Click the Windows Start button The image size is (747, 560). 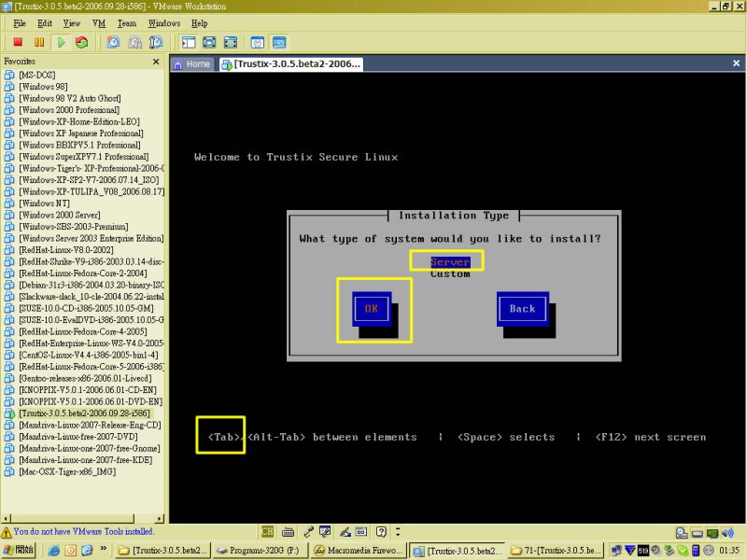coord(19,550)
